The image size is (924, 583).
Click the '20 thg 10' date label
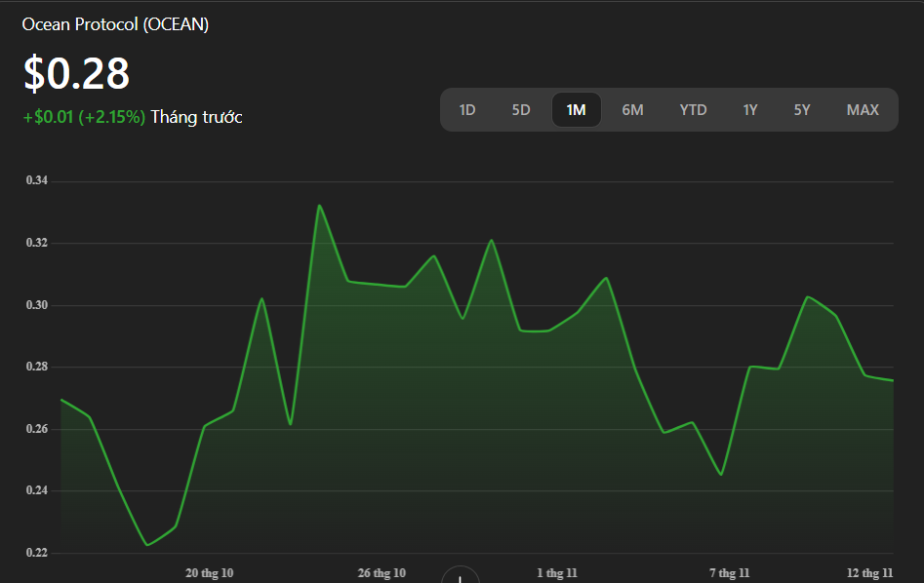(210, 572)
